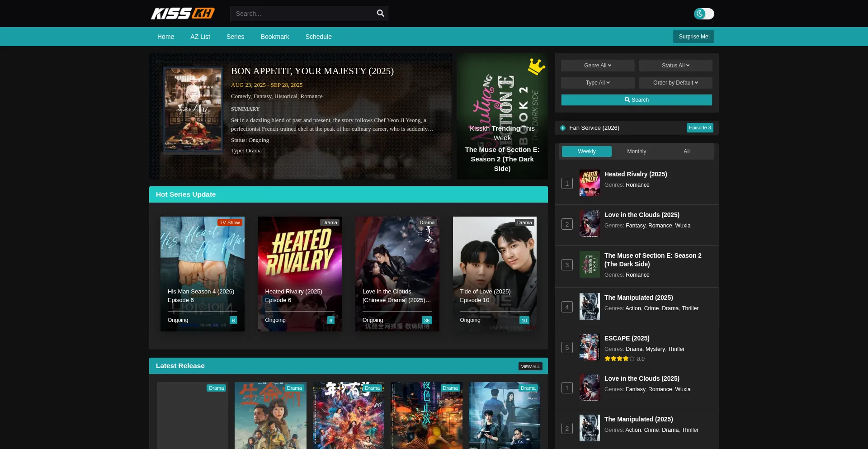Click the yellow crown icon on trending card
This screenshot has width=868, height=449.
coord(537,66)
